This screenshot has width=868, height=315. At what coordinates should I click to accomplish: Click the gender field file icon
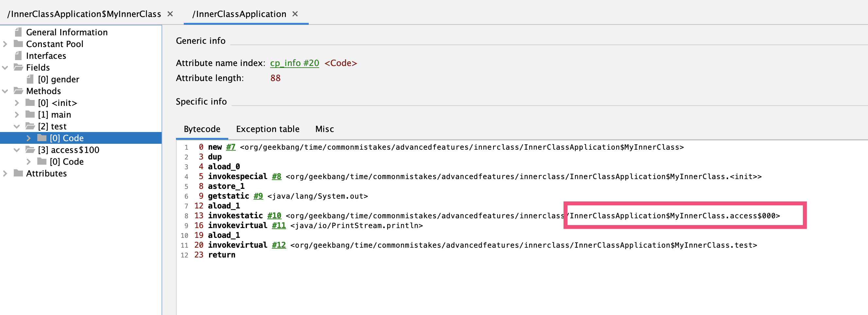coord(30,79)
